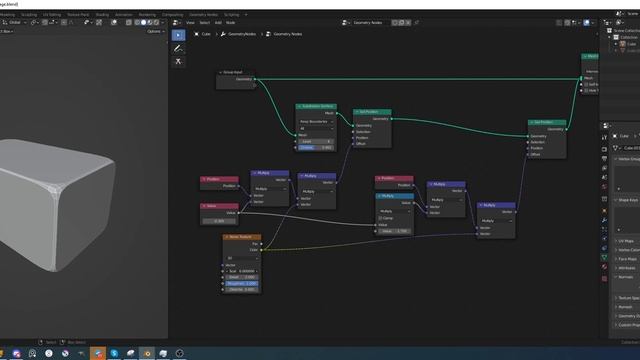
Task: Open the Object properties tab
Action: click(x=604, y=211)
